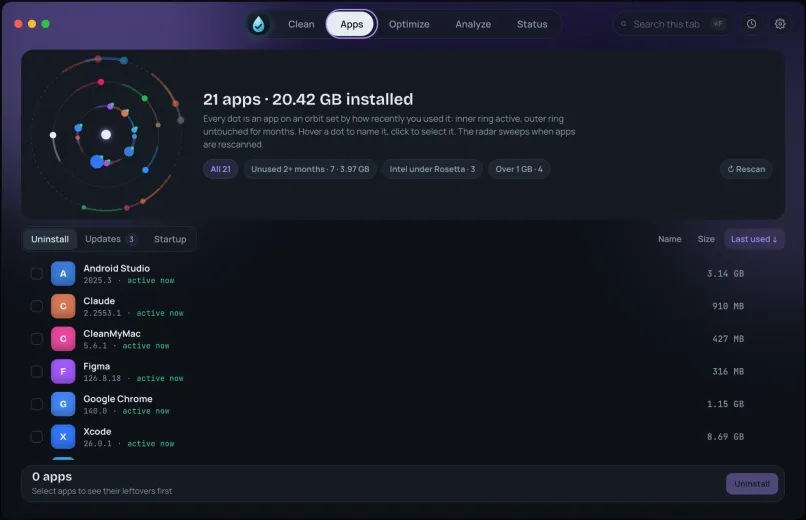Image resolution: width=806 pixels, height=520 pixels.
Task: Click the purple Figma app icon
Action: click(x=63, y=372)
